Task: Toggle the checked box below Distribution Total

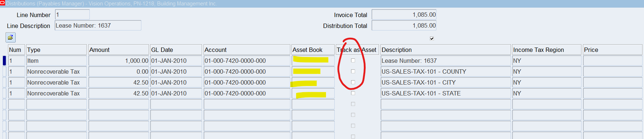Action: (432, 38)
